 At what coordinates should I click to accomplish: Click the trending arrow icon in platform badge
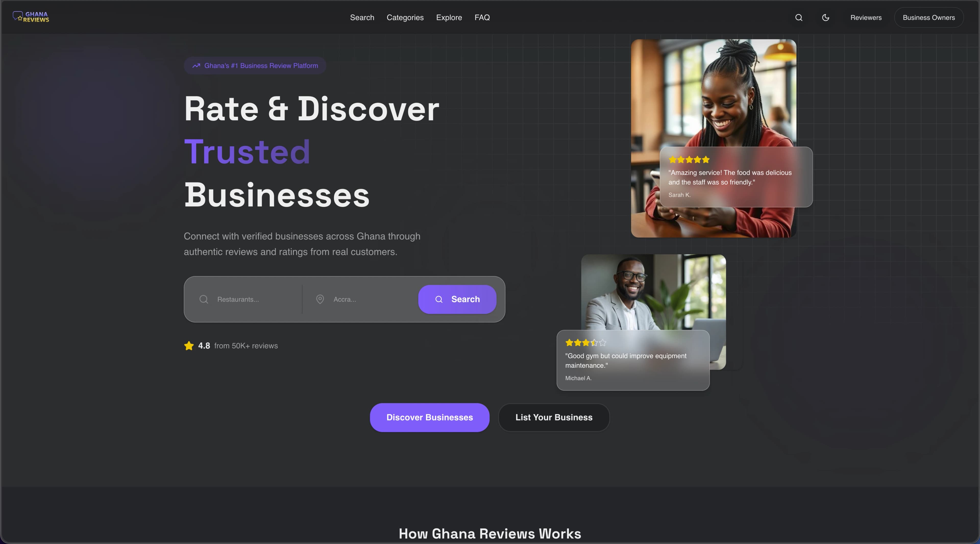[x=196, y=65]
